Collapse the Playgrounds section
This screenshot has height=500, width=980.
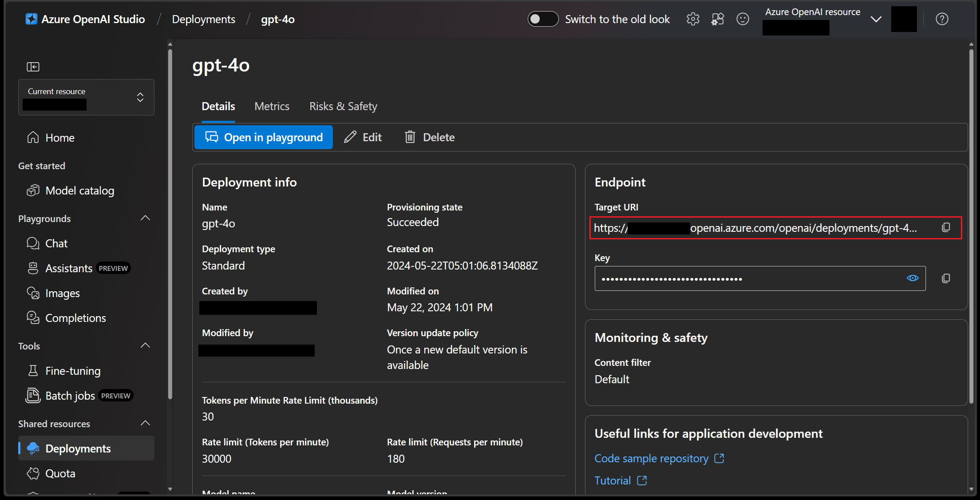click(145, 218)
